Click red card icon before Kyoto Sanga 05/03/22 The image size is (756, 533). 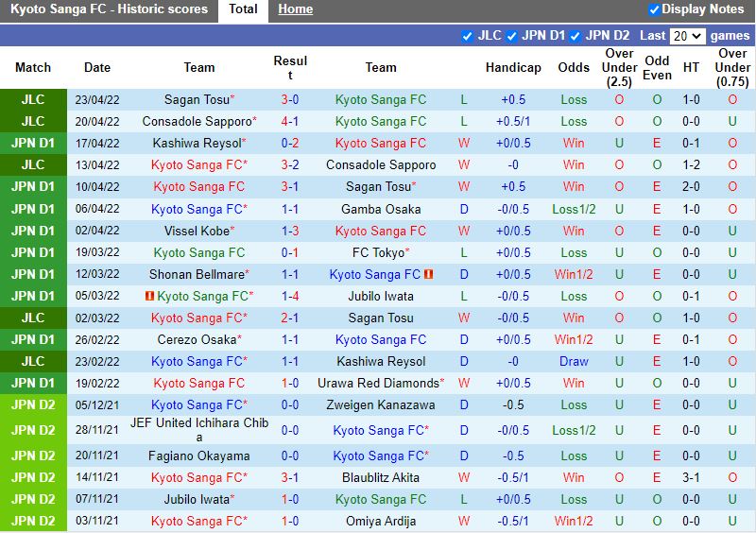click(x=149, y=296)
